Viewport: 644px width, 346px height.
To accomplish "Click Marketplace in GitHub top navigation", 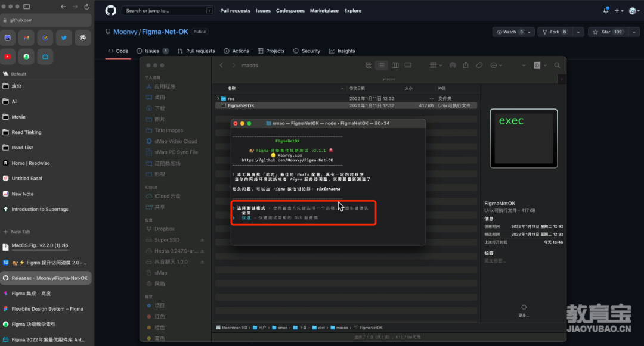I will (x=324, y=11).
